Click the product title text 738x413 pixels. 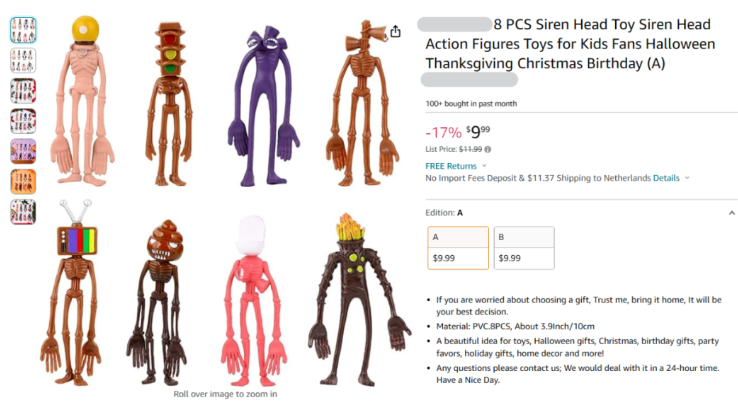tap(570, 44)
